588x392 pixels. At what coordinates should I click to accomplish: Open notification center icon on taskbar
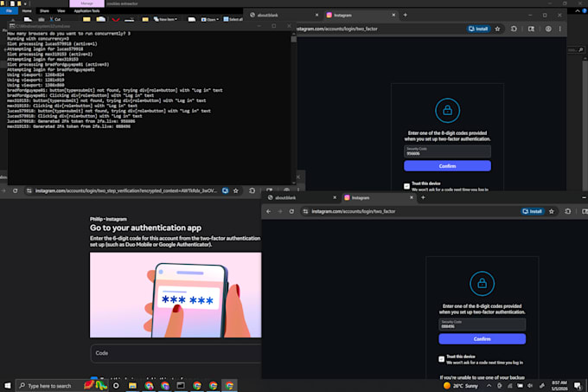pyautogui.click(x=578, y=386)
